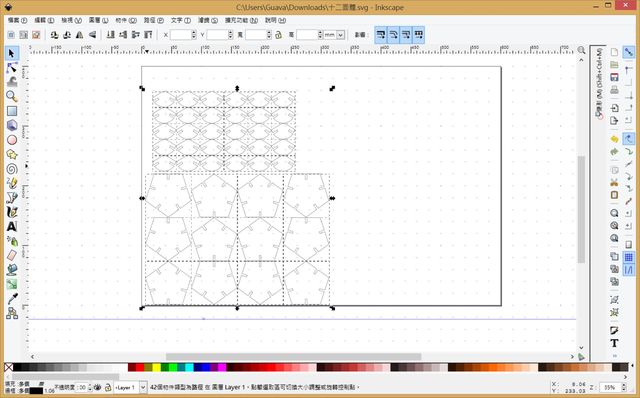Toggle scale rounded corners affect button
The image size is (640, 398).
tap(393, 35)
